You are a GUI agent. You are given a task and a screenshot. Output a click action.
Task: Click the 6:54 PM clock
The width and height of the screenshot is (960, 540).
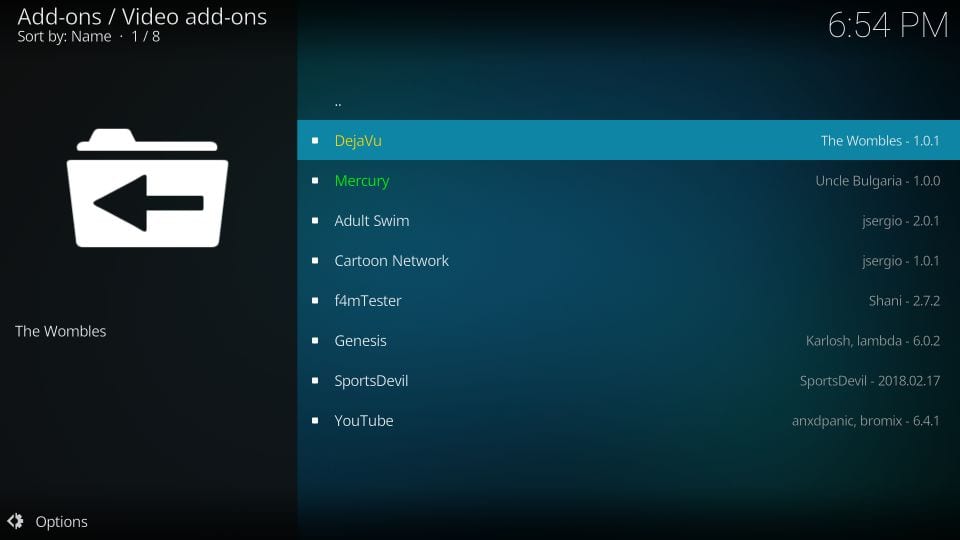[x=888, y=26]
